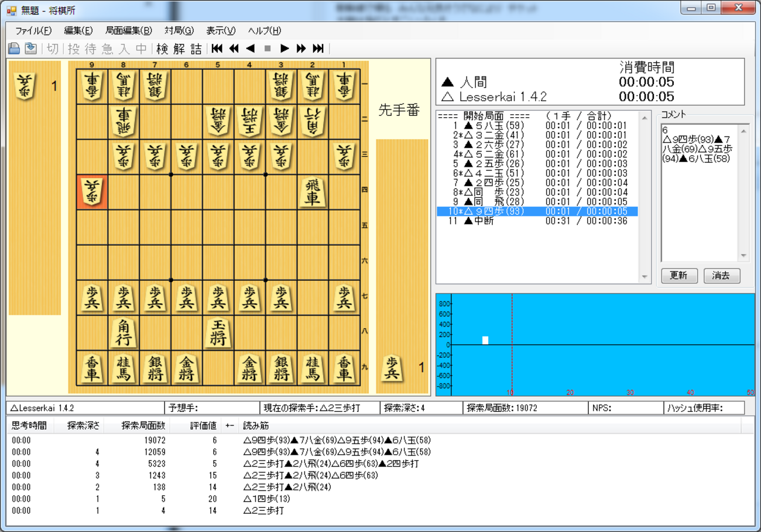Click the 入 toolbar button
Image resolution: width=761 pixels, height=532 pixels.
pyautogui.click(x=124, y=49)
